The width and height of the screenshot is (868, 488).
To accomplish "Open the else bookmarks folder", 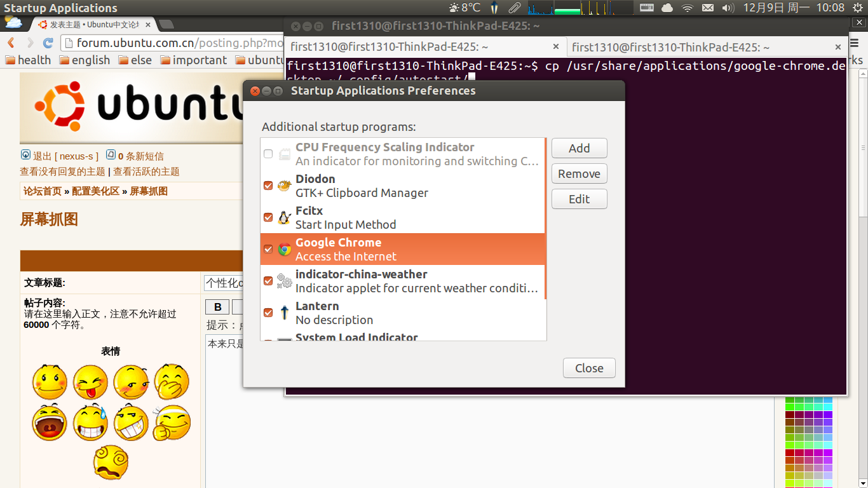I will (135, 60).
